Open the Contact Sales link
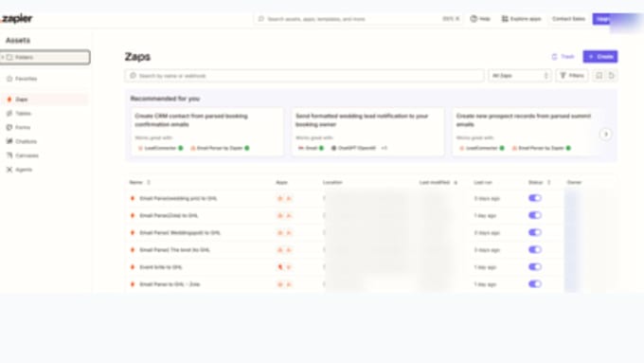Viewport: 644px width, 363px height. click(x=568, y=19)
